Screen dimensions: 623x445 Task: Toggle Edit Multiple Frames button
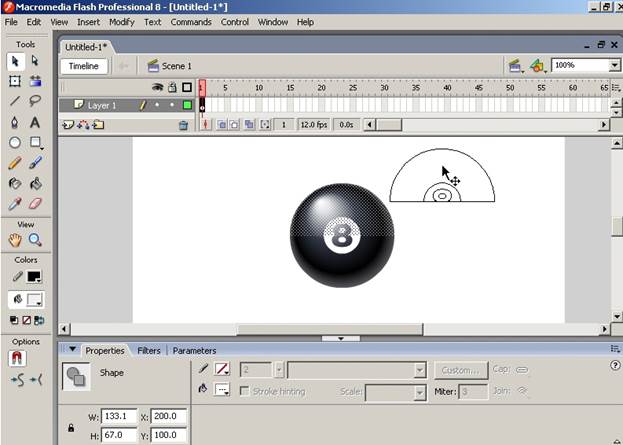pos(249,125)
